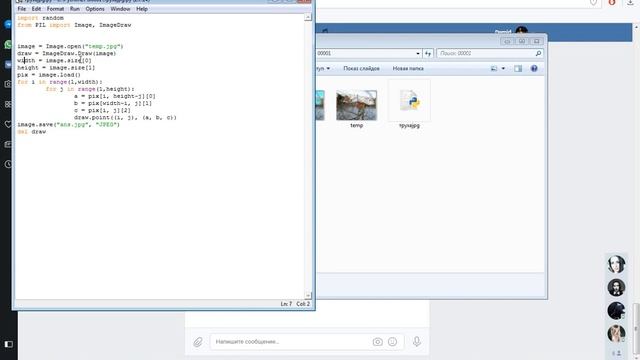
Task: Click the image.save("ans.jpg", "JPEG") line
Action: (69, 124)
